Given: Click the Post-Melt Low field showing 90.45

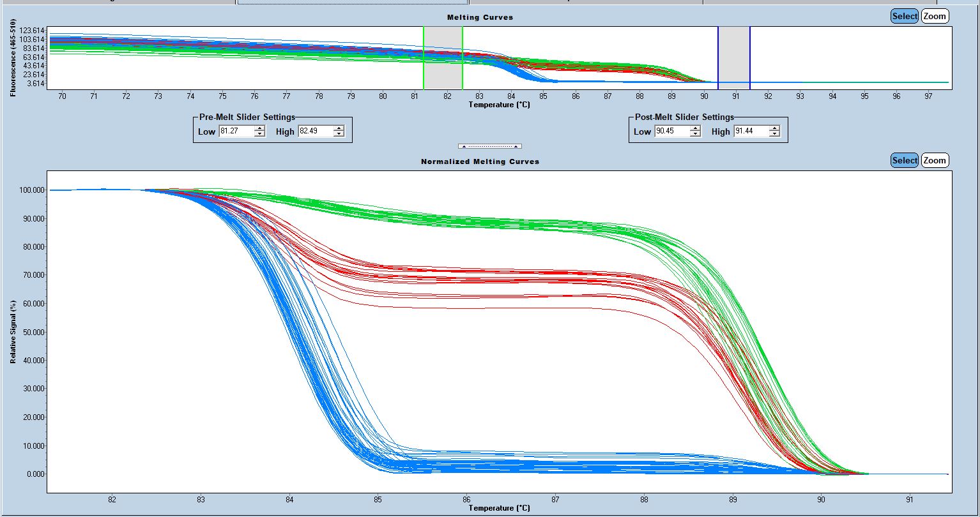Looking at the screenshot, I should 671,131.
